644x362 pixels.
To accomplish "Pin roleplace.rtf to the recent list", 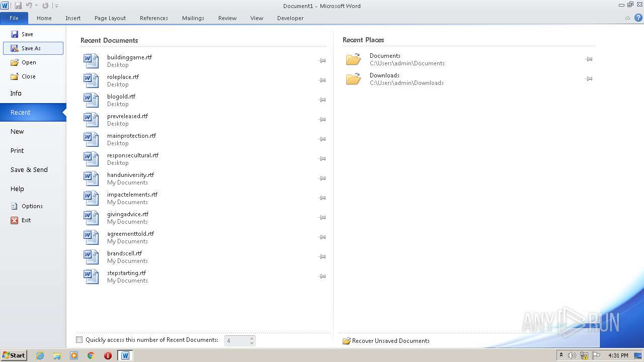I will click(322, 80).
